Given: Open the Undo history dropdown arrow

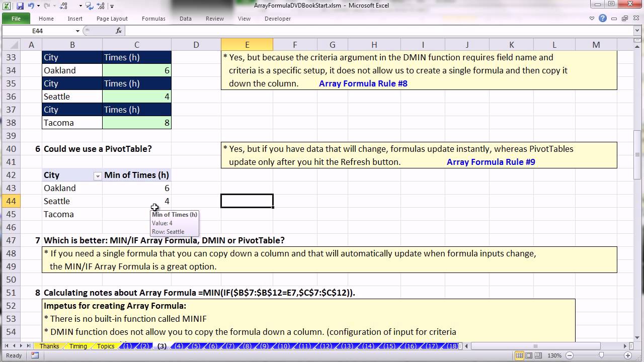Looking at the screenshot, I should [38, 6].
